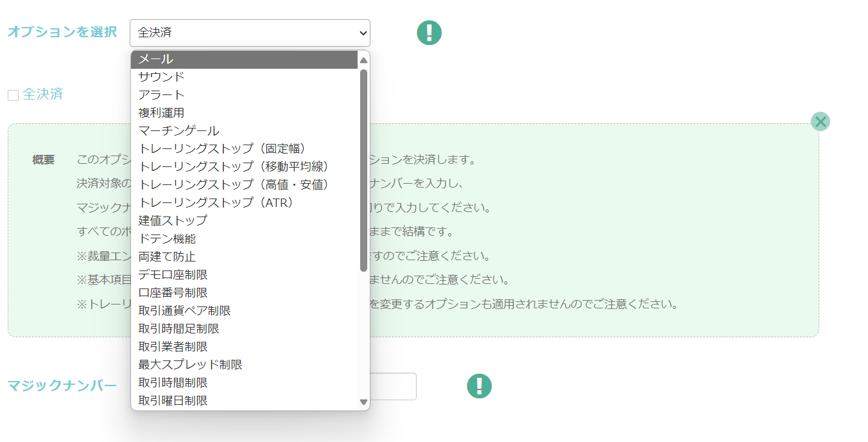Select 複利運用 from the list
Screen dimensions: 868x442
[x=244, y=113]
